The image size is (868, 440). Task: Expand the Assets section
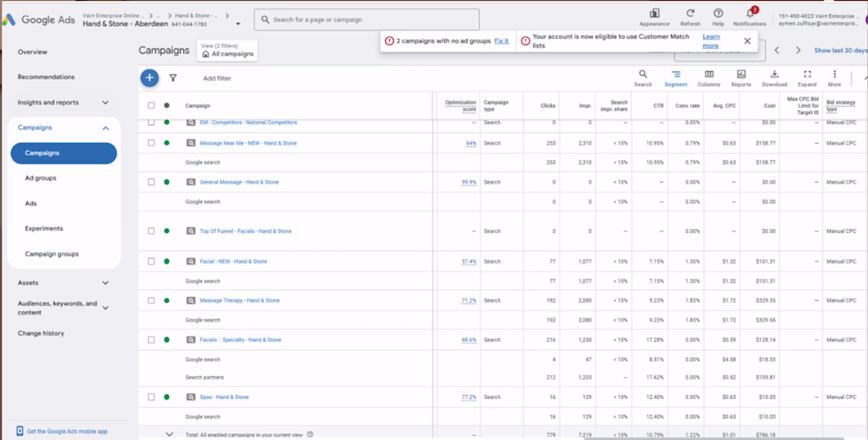105,283
